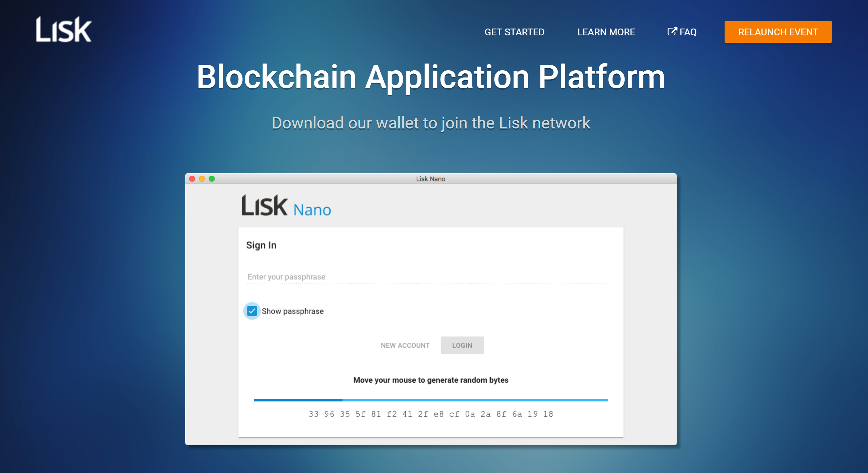Viewport: 868px width, 473px height.
Task: Maximize Lisk Nano with the green button
Action: pyautogui.click(x=212, y=179)
